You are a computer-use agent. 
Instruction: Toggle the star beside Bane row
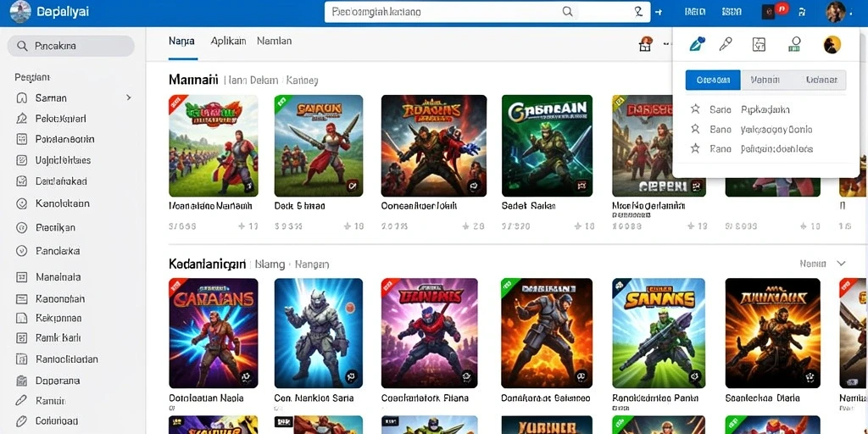[695, 129]
